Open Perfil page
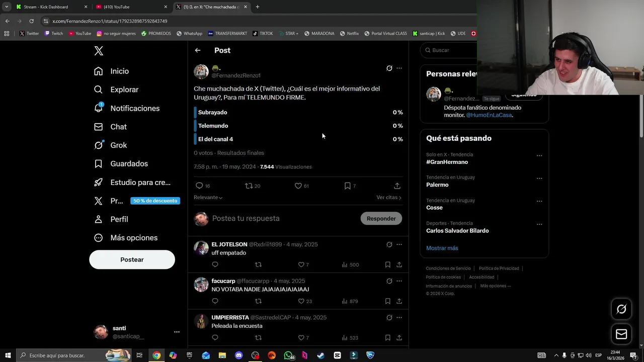The height and width of the screenshot is (362, 644). pos(111,219)
